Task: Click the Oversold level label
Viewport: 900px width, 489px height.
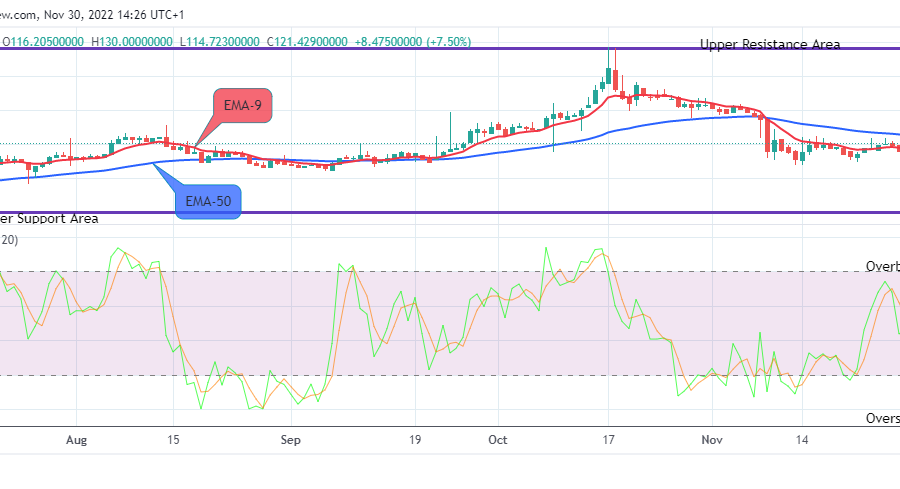Action: (881, 419)
